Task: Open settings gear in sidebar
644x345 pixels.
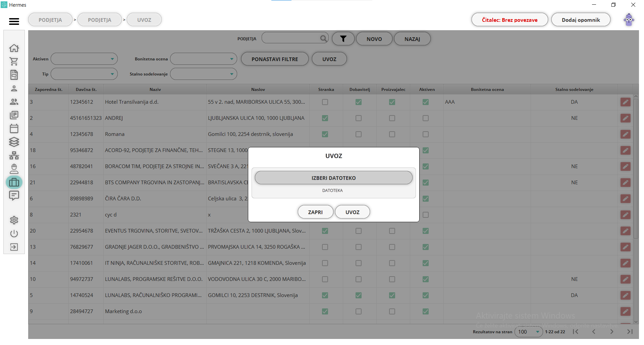Action: pyautogui.click(x=14, y=220)
